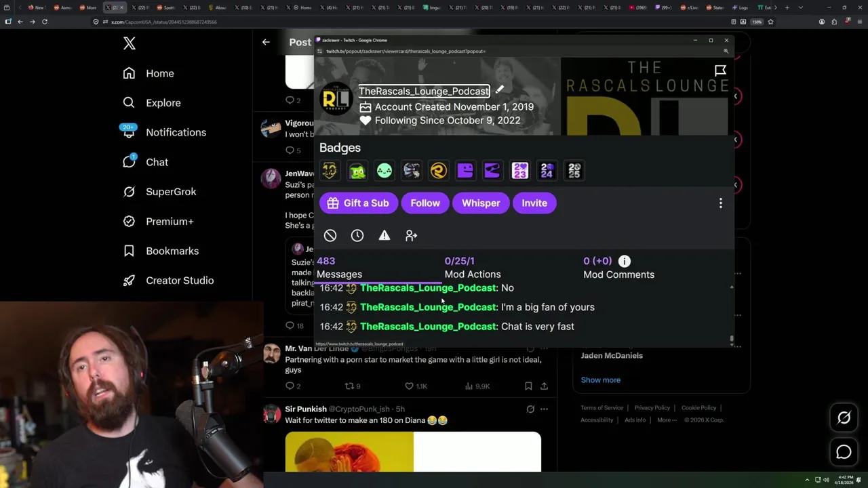Click the Jaden McDaniels trending item
This screenshot has width=868, height=488.
(611, 356)
